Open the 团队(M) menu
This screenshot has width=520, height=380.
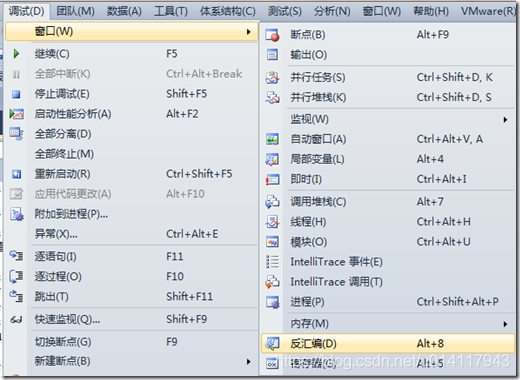75,11
